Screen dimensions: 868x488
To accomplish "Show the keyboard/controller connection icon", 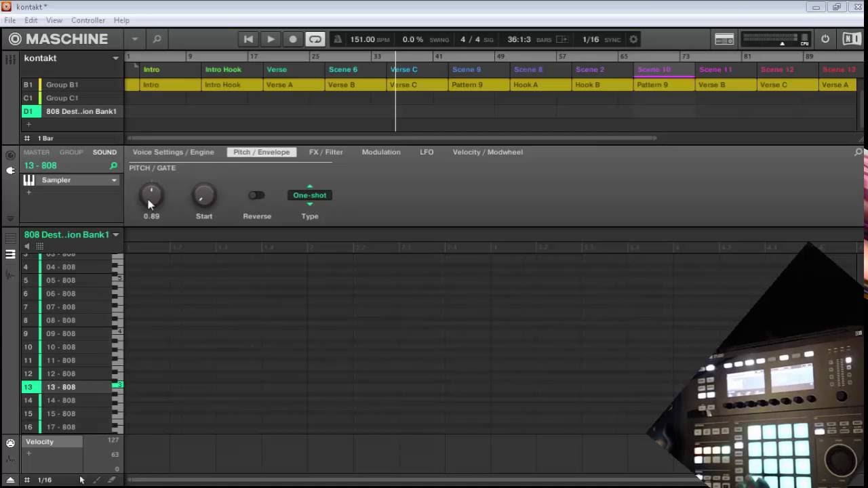I will point(724,39).
